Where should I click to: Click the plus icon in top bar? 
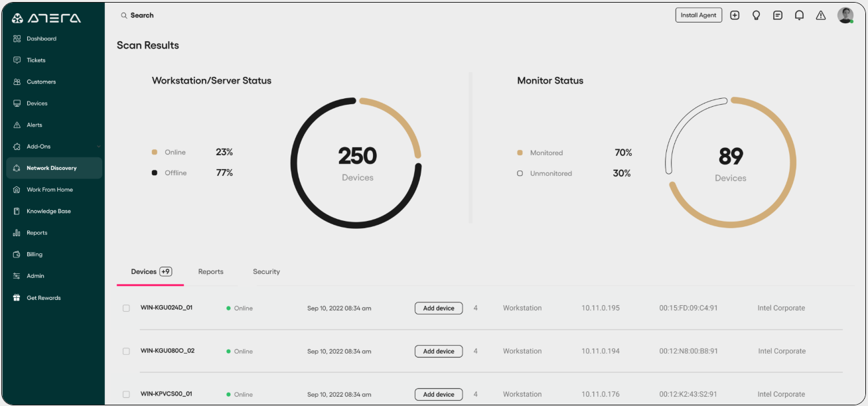pyautogui.click(x=735, y=15)
